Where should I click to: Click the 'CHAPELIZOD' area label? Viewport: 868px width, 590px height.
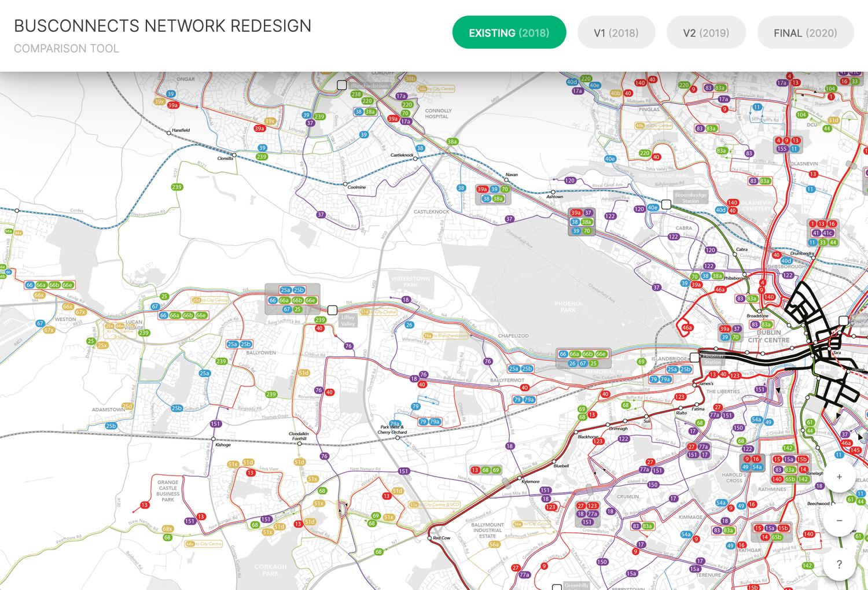tap(513, 335)
